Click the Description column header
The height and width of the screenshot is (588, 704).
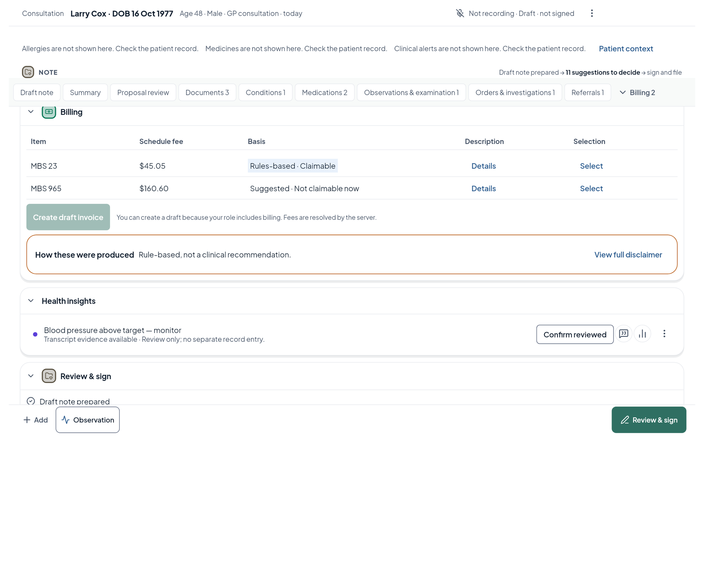[x=484, y=141]
